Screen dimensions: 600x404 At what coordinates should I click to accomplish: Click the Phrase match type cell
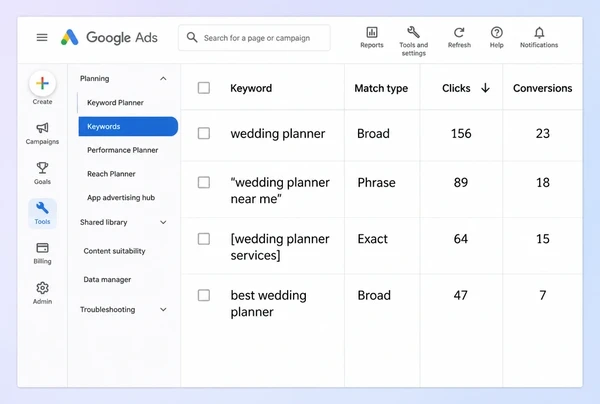(x=377, y=183)
